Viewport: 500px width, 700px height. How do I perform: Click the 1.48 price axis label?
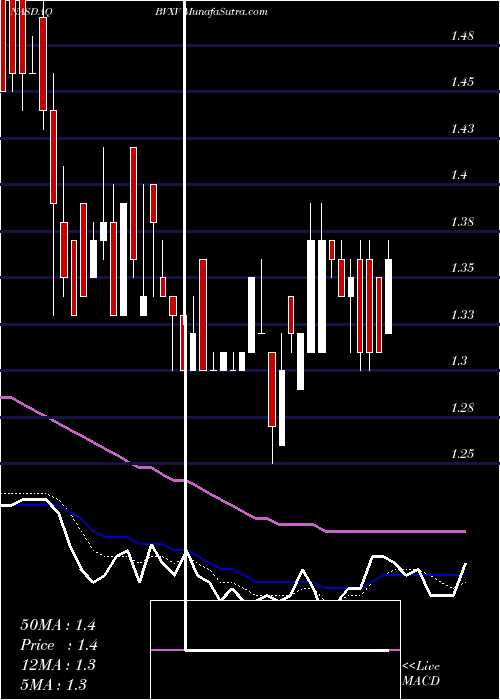[462, 36]
